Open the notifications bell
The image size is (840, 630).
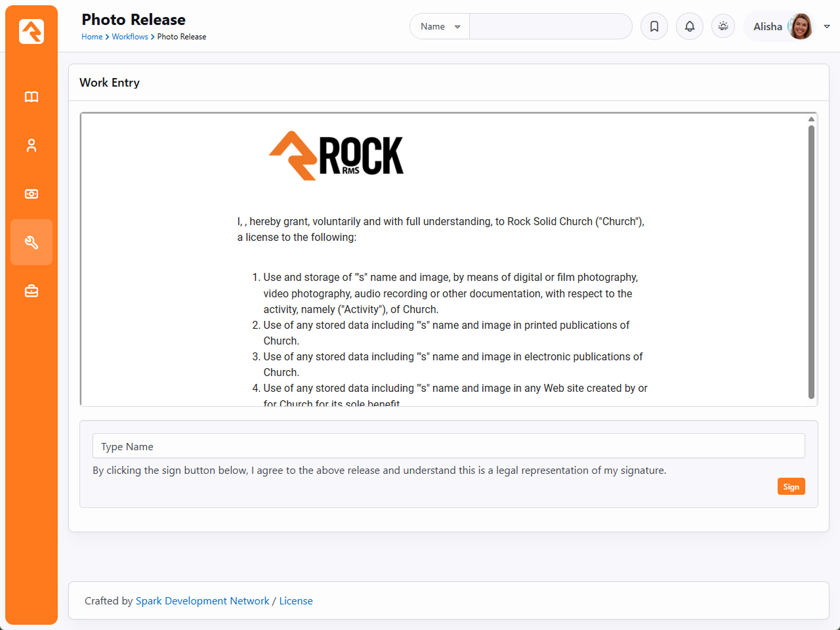click(x=690, y=26)
